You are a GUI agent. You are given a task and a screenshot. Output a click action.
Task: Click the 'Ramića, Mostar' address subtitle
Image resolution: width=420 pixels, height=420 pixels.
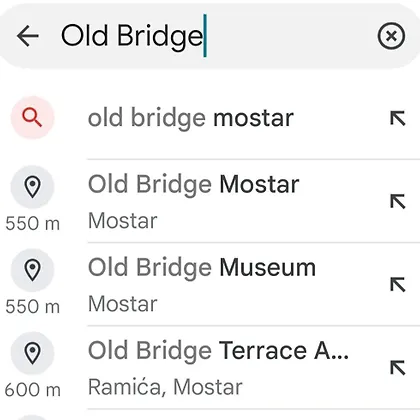coord(165,387)
